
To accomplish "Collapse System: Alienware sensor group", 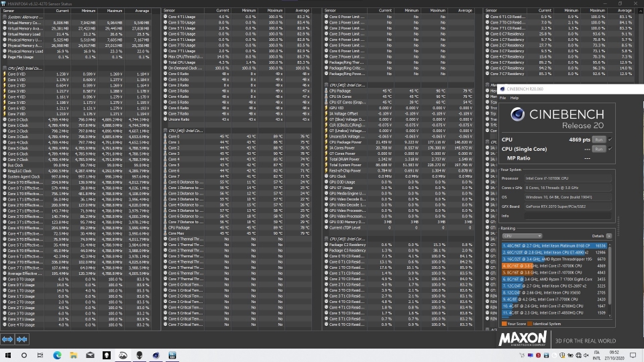I will tap(5, 17).
